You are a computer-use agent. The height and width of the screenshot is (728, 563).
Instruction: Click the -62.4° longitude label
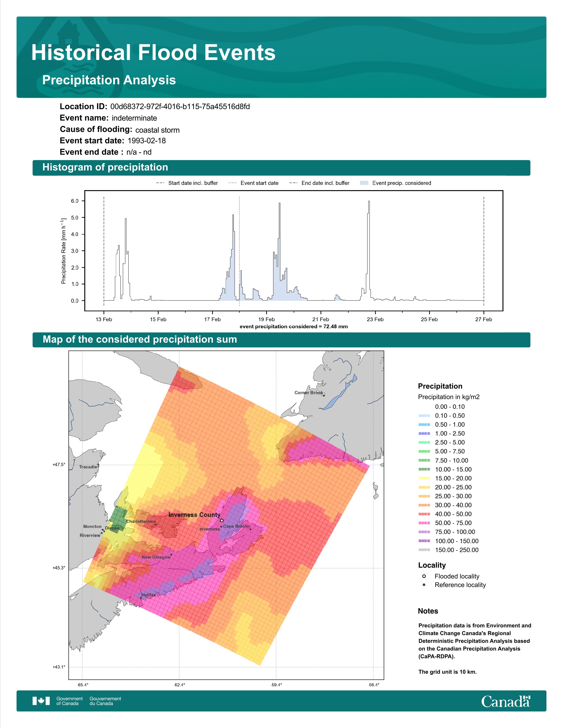(179, 685)
